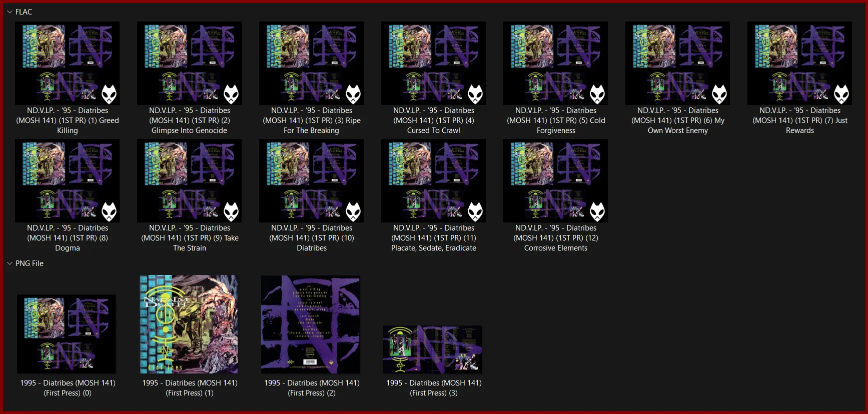This screenshot has height=414, width=868.
Task: Click the foobar2000 icon on Greed Killing
Action: (x=109, y=94)
